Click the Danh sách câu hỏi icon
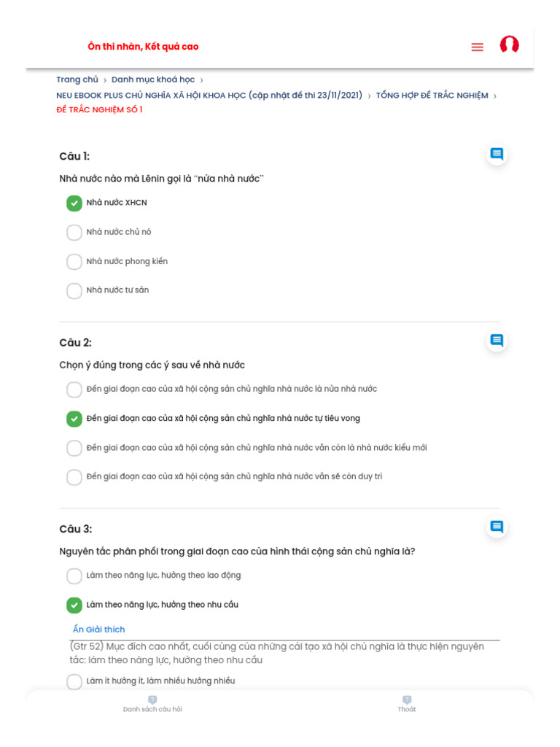 152,700
